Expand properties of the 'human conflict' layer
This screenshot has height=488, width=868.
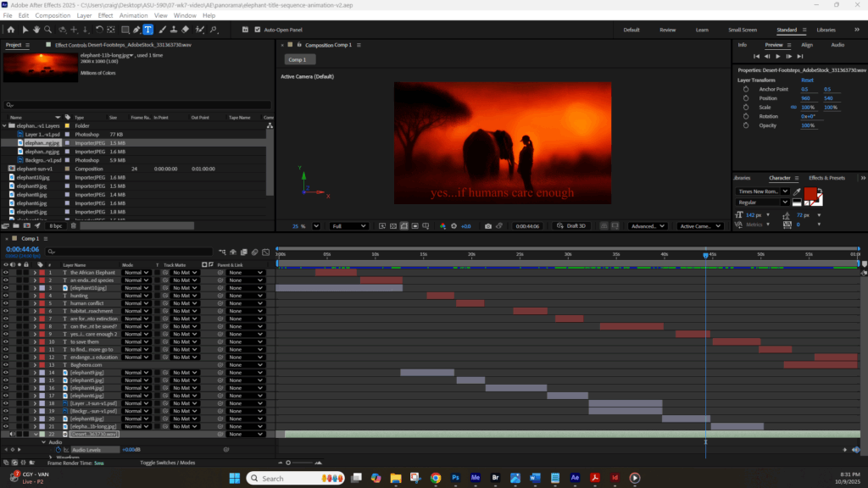[x=35, y=303]
